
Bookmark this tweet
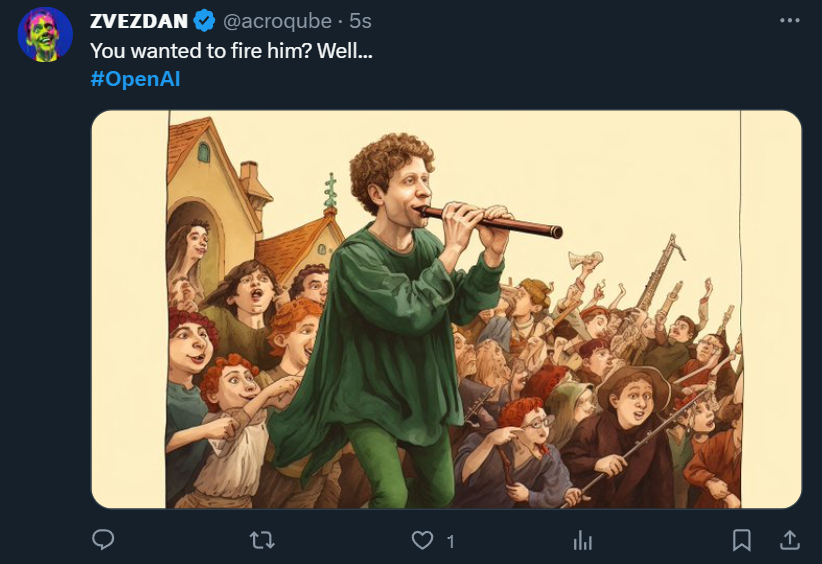coord(742,540)
